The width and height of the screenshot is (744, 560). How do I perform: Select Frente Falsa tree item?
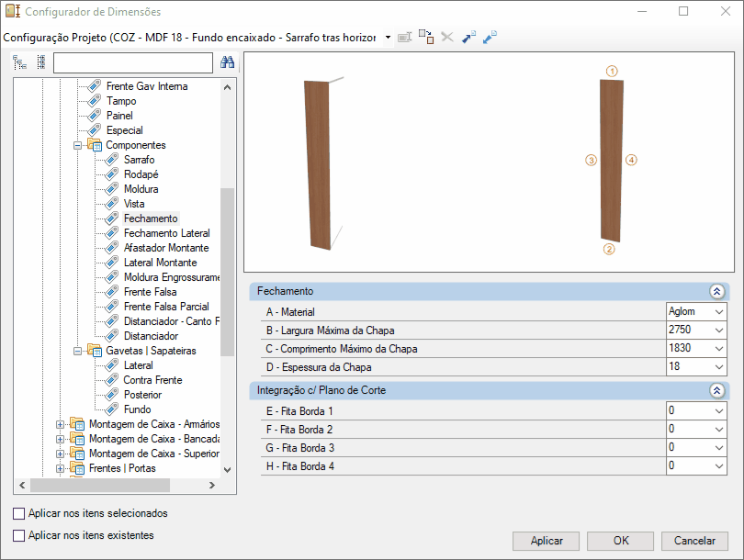click(x=150, y=292)
